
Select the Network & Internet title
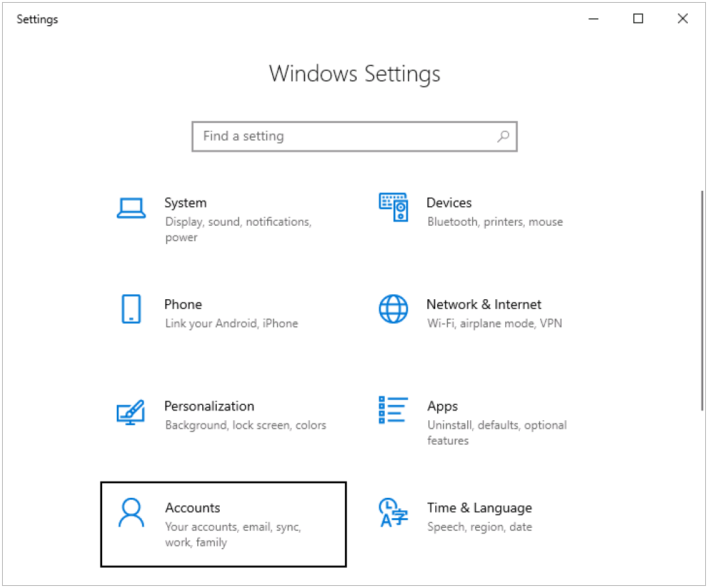pyautogui.click(x=483, y=305)
